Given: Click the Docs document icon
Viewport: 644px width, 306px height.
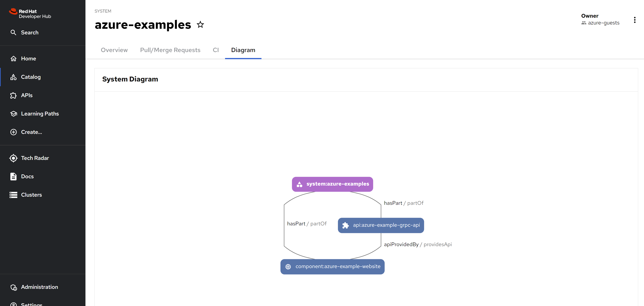Looking at the screenshot, I should tap(13, 176).
